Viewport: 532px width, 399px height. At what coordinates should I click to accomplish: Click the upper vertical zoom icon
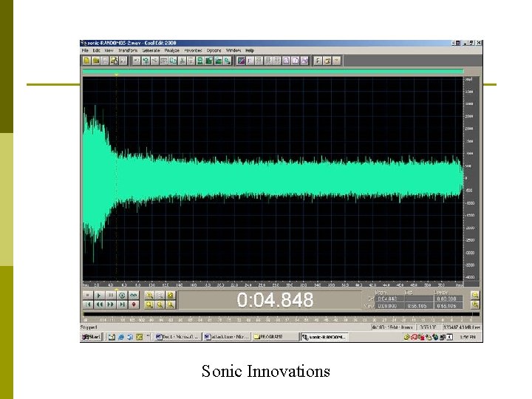[x=475, y=295]
